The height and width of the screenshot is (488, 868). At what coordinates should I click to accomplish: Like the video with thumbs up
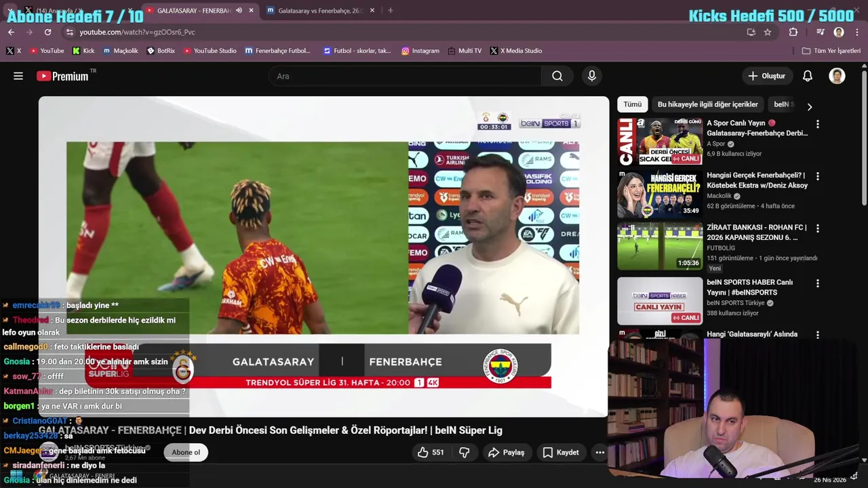(431, 452)
